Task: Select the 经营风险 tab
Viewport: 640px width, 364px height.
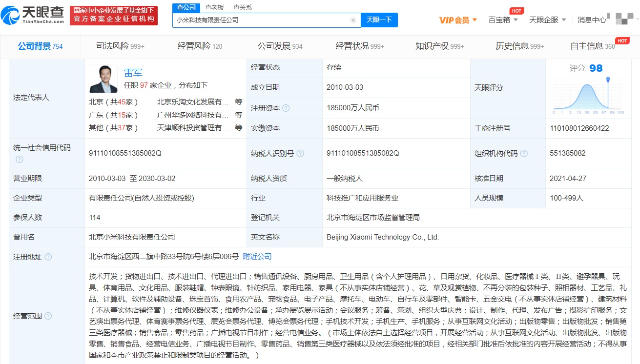Action: (200, 46)
